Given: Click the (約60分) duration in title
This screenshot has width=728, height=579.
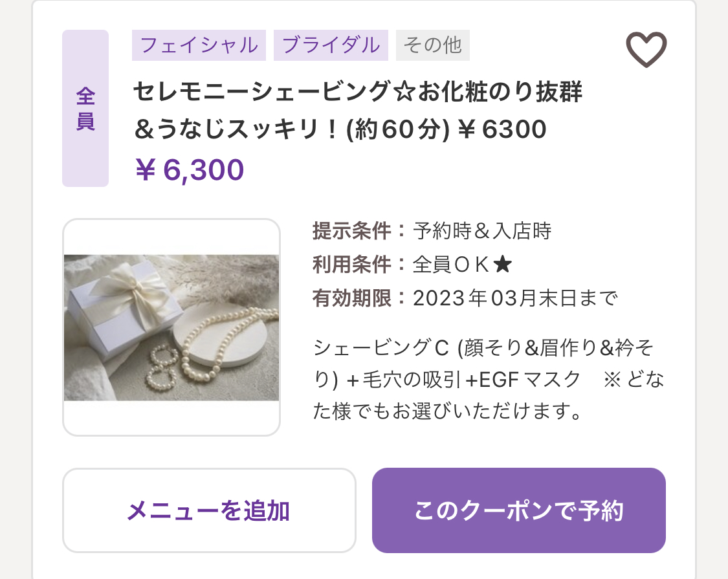Looking at the screenshot, I should (x=398, y=129).
